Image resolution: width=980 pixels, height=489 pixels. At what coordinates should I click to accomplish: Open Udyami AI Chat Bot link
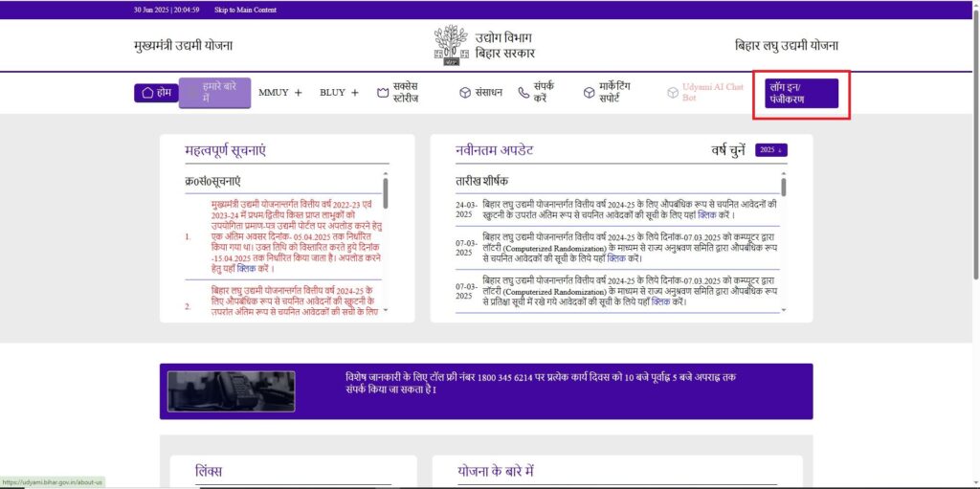click(705, 93)
